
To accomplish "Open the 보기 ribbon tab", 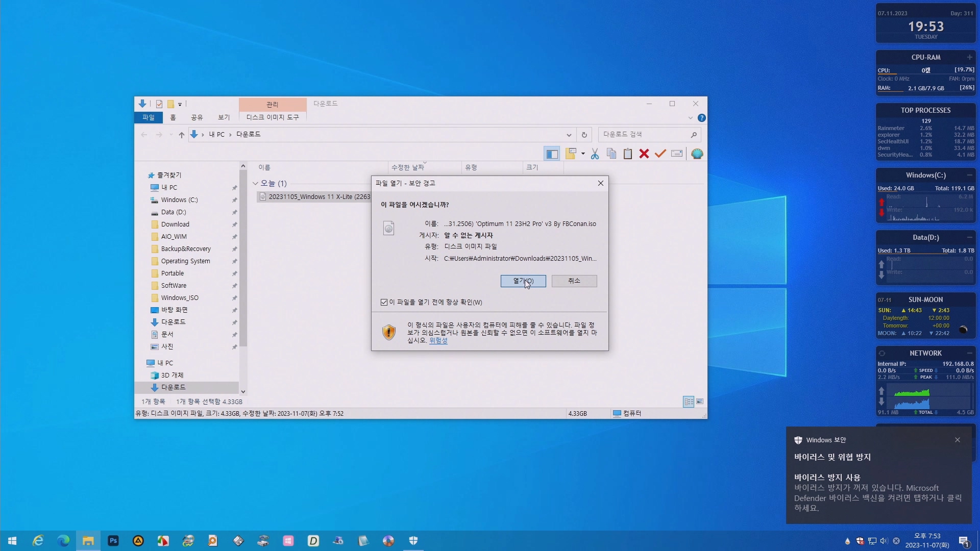I will point(224,118).
